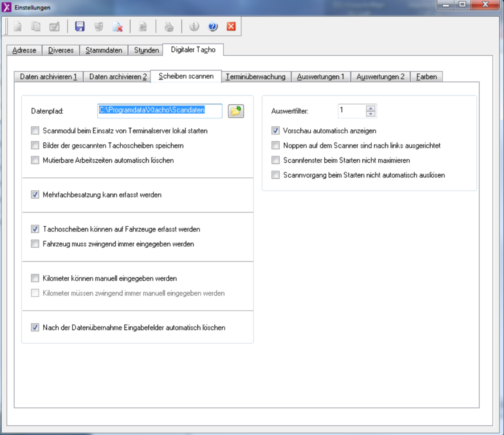Click the red X close icon in toolbar
Image resolution: width=504 pixels, height=435 pixels.
coord(231,26)
